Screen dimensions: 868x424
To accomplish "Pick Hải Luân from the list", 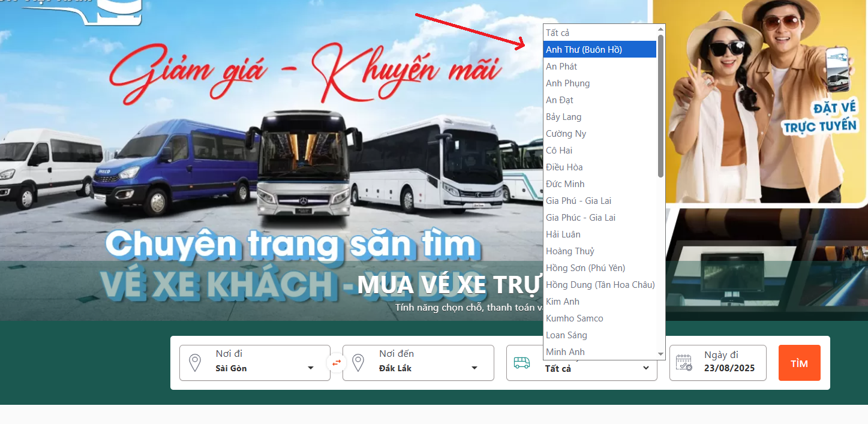I will pyautogui.click(x=600, y=234).
